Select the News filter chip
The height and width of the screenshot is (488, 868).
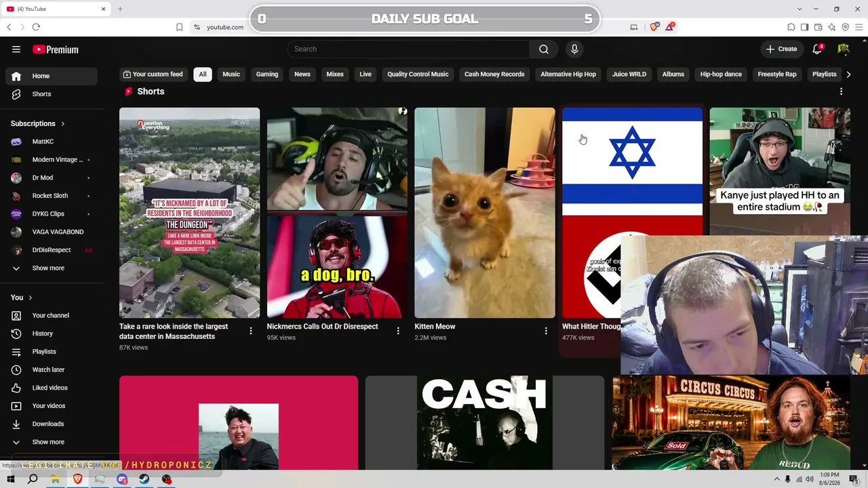302,74
